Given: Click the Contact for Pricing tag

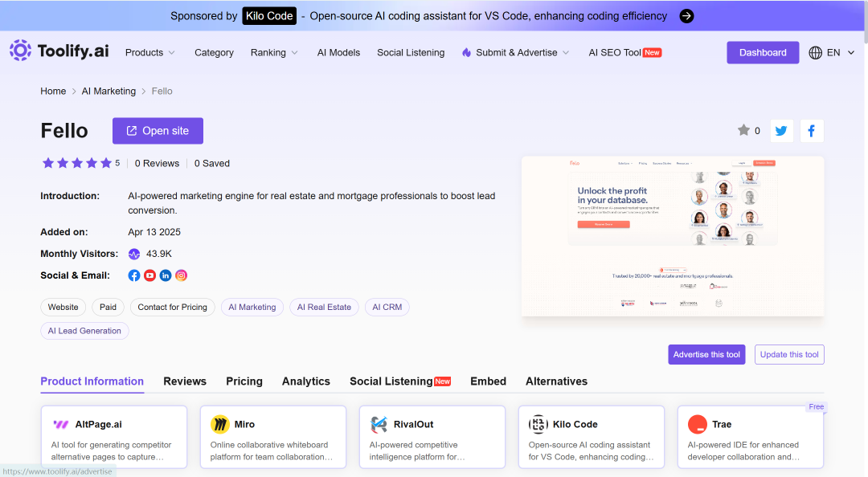Looking at the screenshot, I should point(172,307).
